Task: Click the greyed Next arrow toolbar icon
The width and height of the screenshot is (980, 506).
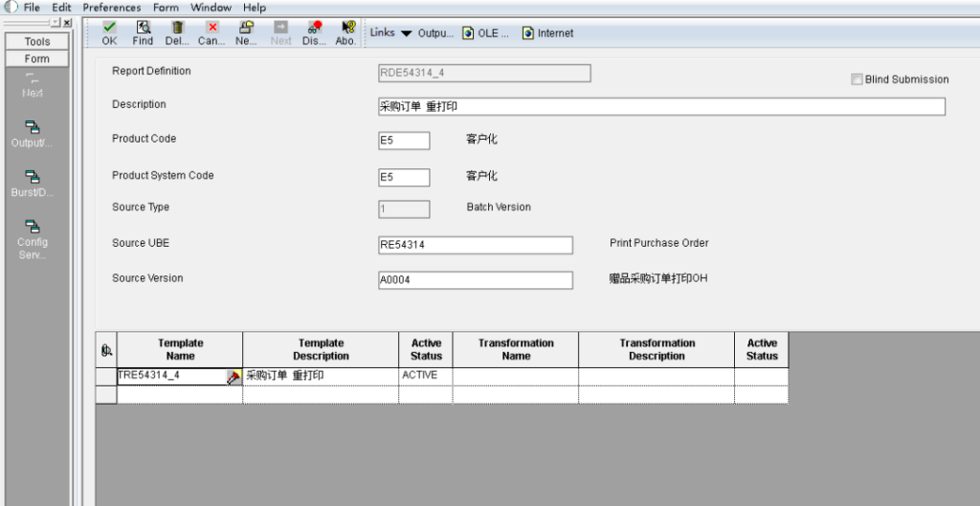Action: (280, 28)
